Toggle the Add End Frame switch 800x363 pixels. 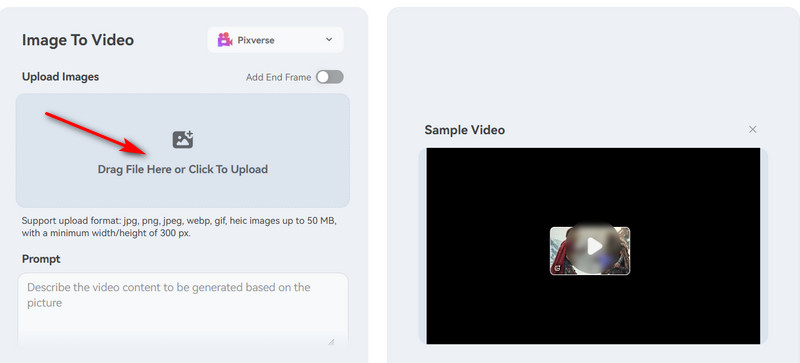point(330,77)
